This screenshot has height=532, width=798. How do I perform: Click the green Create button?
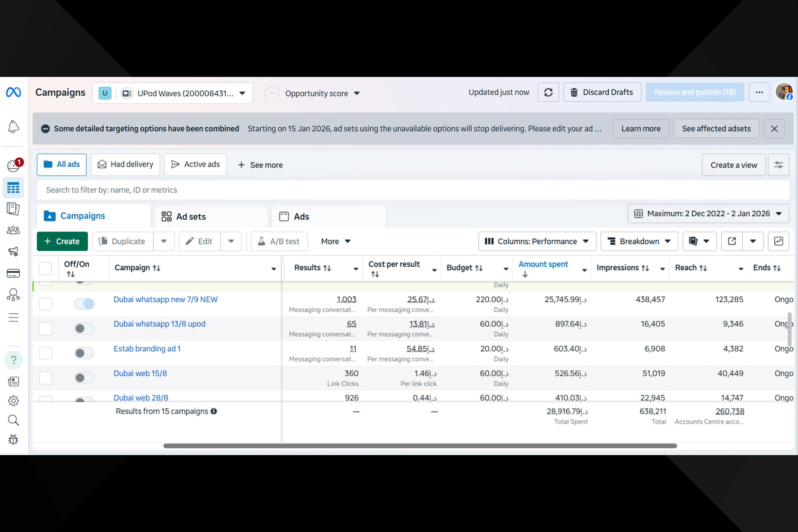click(62, 241)
